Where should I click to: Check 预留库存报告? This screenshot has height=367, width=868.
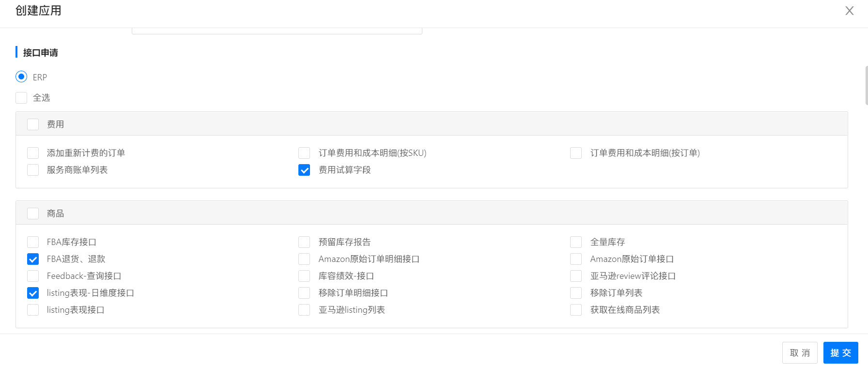pos(304,242)
